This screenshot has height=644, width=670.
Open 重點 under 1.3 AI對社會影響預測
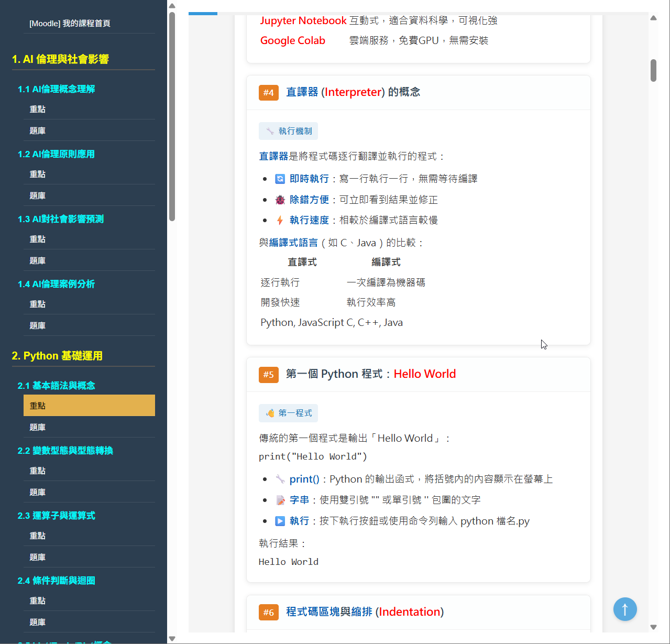click(89, 239)
